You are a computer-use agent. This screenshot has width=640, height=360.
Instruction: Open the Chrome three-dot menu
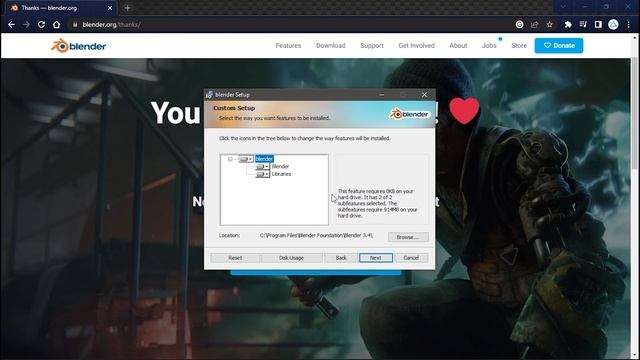[629, 24]
